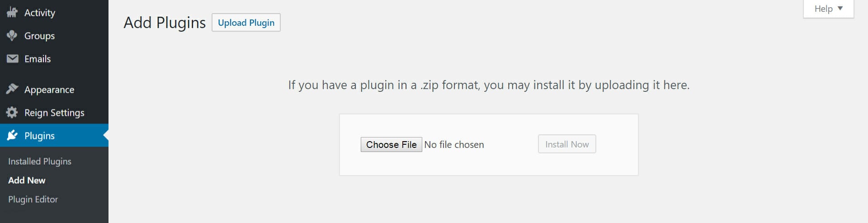Go to the Emails menu label
This screenshot has width=868, height=223.
coord(38,59)
